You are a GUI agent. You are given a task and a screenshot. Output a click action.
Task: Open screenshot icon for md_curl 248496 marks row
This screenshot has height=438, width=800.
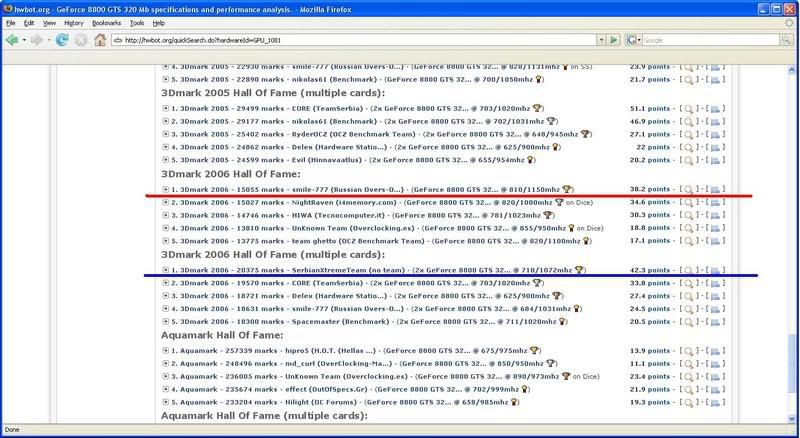pos(715,364)
